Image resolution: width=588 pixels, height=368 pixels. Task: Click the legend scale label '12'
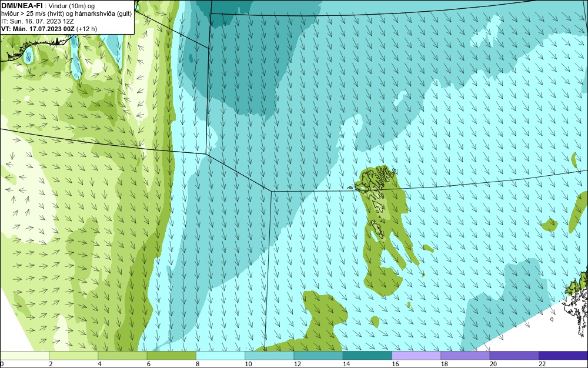point(298,364)
